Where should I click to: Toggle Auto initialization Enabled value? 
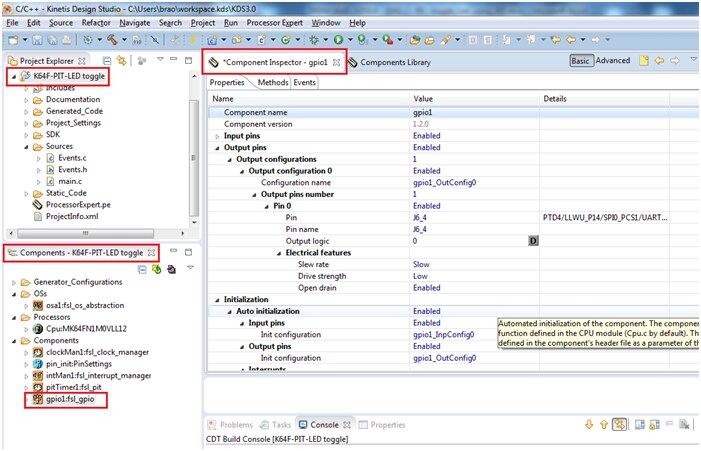(x=427, y=311)
